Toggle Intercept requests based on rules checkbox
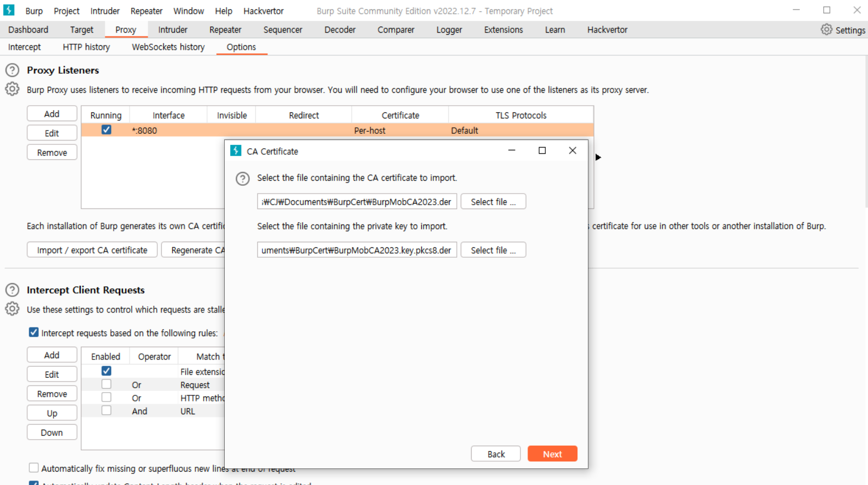 [34, 332]
